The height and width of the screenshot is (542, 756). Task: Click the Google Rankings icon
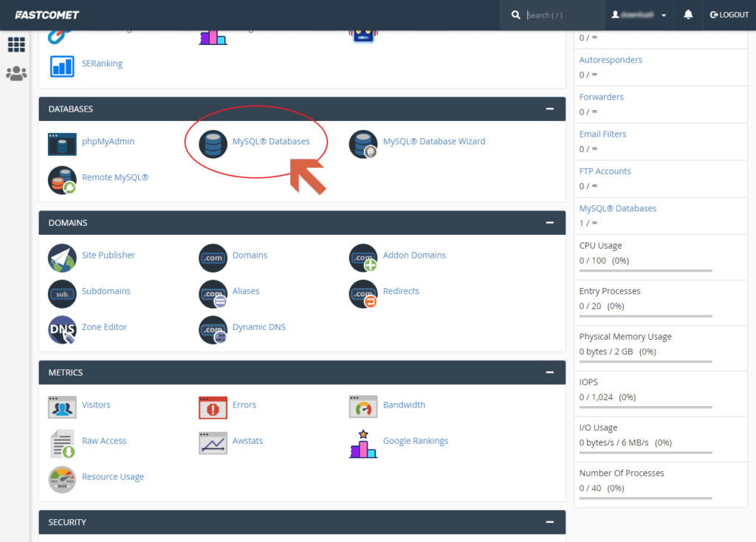363,444
